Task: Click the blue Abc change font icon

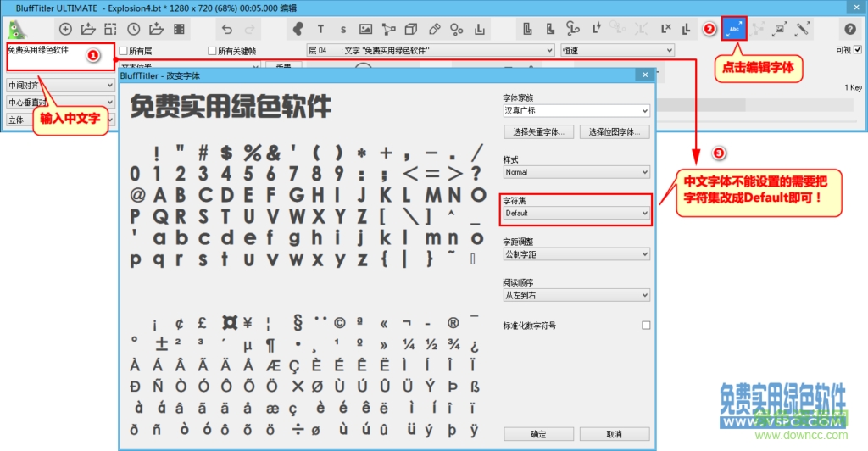Action: [734, 29]
